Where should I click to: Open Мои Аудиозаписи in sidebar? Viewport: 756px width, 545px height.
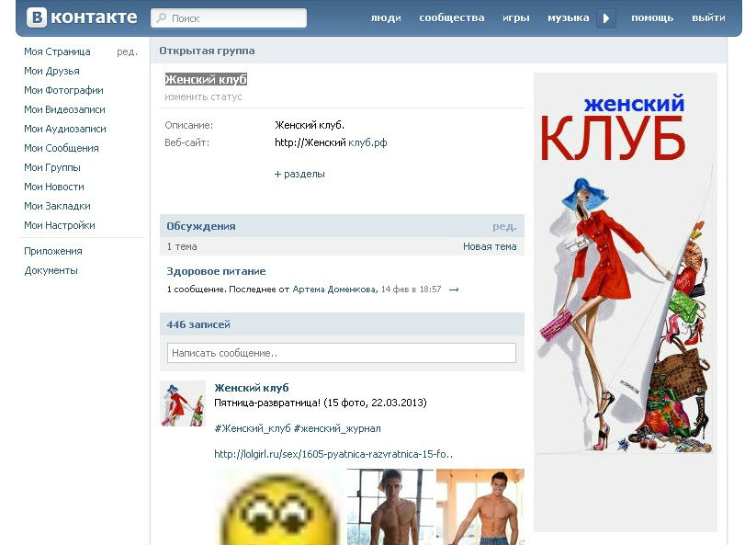65,129
